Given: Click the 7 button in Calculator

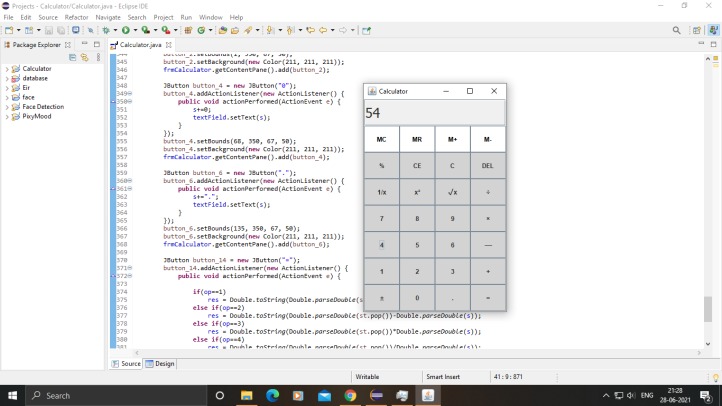Looking at the screenshot, I should pos(381,219).
